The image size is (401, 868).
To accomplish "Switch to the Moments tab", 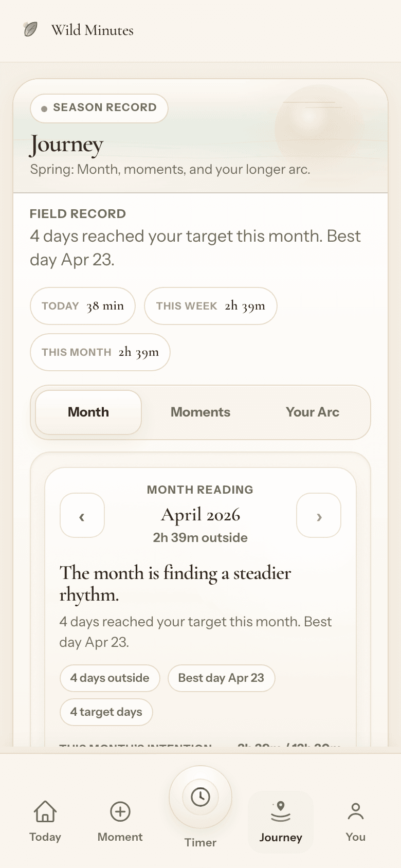I will (x=200, y=412).
